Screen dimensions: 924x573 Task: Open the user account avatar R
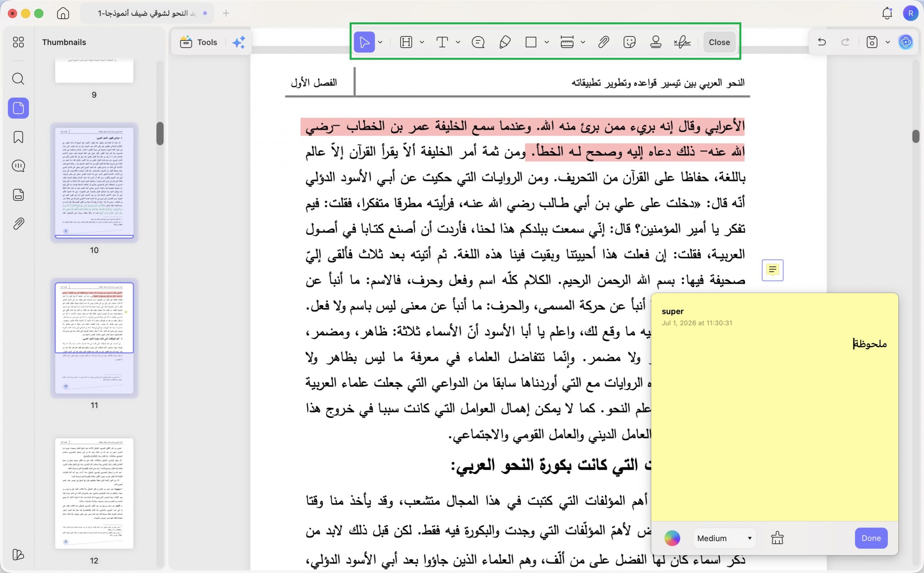910,13
